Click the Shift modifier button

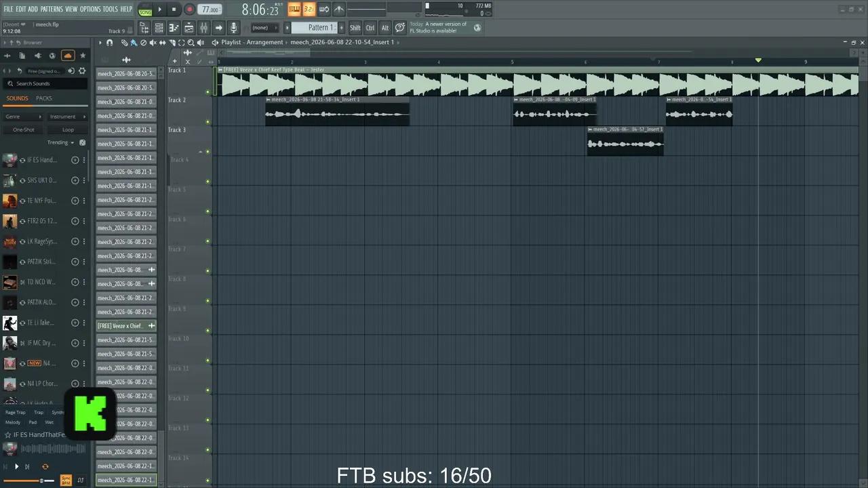[x=355, y=28]
